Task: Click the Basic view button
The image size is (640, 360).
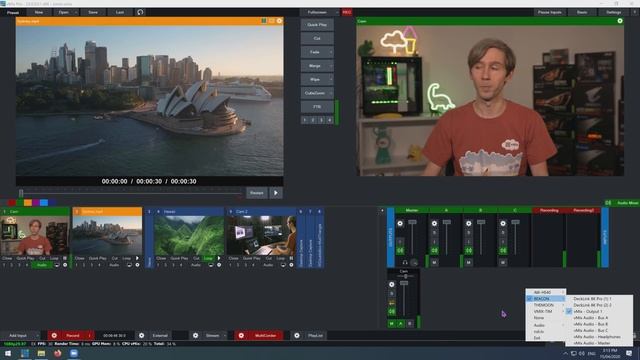Action: coord(582,12)
